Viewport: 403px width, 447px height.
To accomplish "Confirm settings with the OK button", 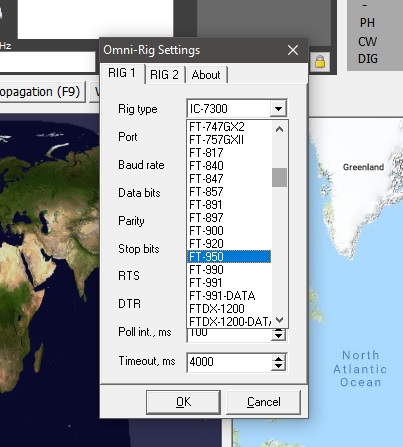I will (183, 402).
